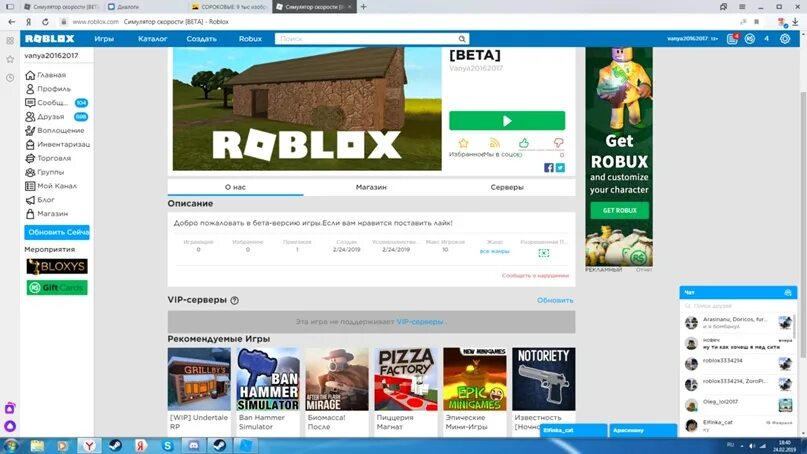Click the GET ROBUX ad button
This screenshot has height=454, width=807.
point(619,211)
